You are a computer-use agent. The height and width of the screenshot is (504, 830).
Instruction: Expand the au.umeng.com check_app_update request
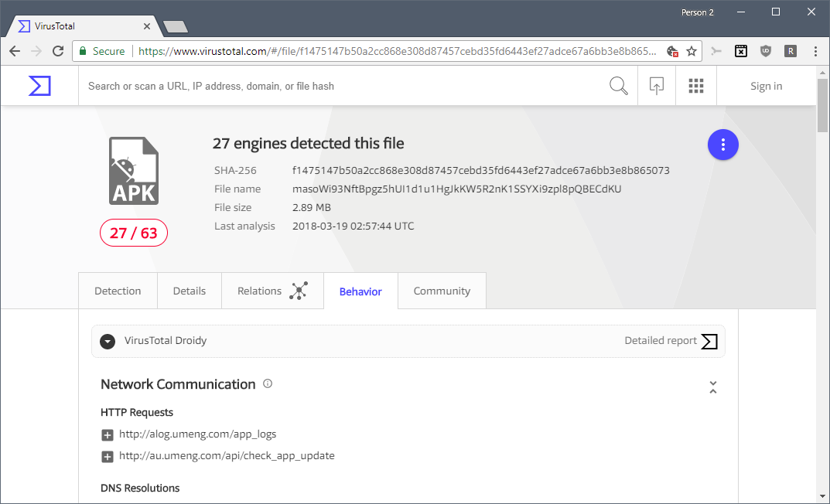tap(108, 457)
